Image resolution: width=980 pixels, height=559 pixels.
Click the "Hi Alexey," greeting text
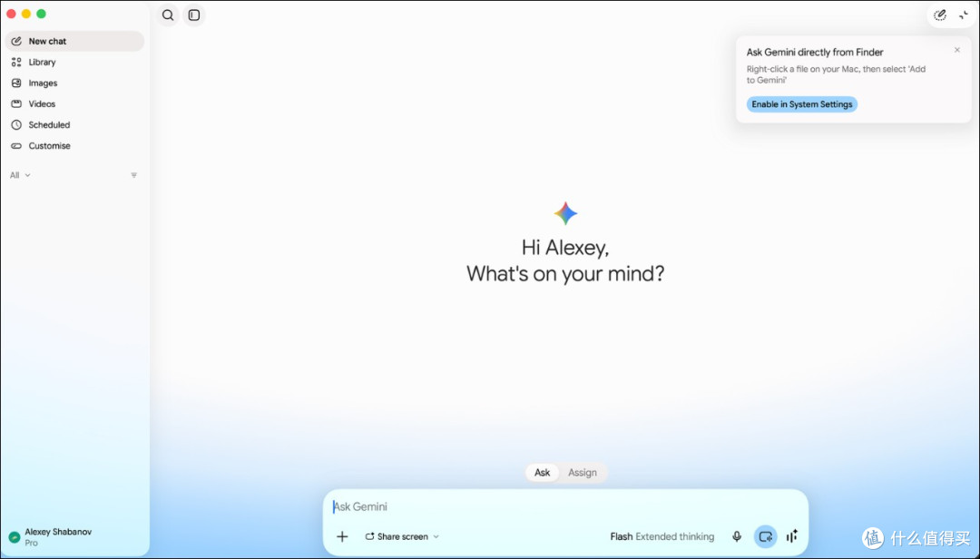click(x=565, y=248)
